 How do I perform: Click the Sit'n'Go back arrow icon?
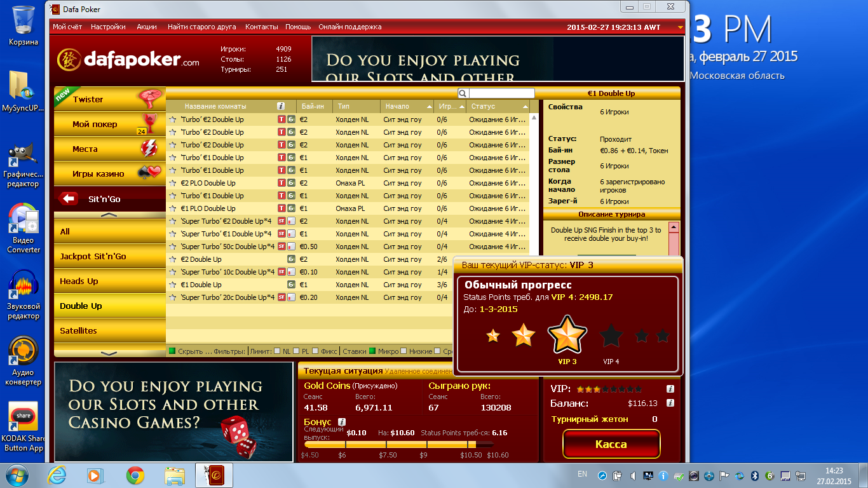(x=68, y=199)
